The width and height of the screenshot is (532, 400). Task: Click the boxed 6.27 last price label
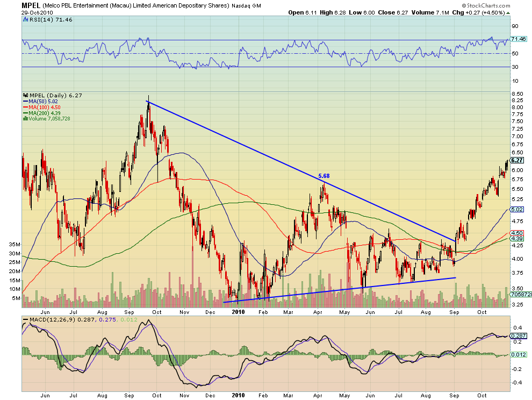[x=517, y=160]
